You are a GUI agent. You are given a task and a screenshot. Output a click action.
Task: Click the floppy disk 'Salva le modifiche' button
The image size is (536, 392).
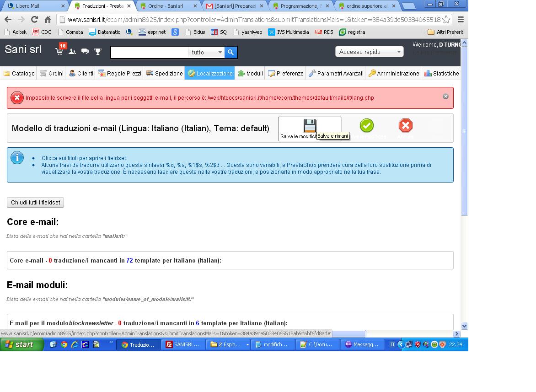310,129
